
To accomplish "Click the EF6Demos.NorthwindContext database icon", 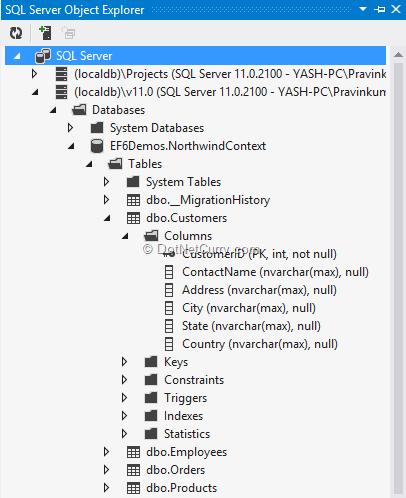I will point(97,146).
